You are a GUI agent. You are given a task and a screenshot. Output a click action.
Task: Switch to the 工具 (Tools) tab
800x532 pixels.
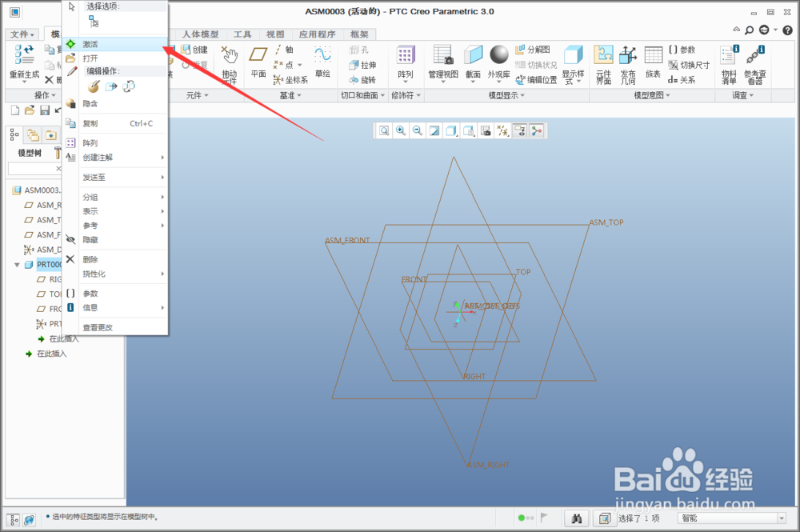pyautogui.click(x=242, y=34)
